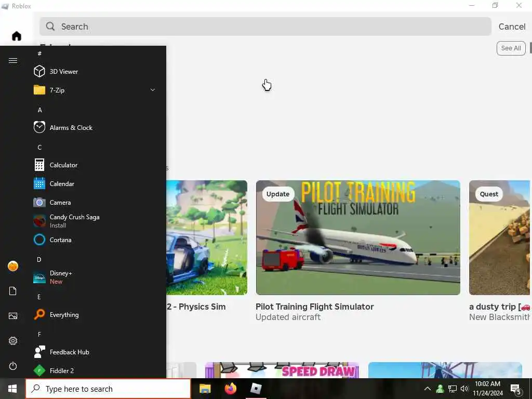
Task: Open the Roblox Home icon in sidebar
Action: point(16,36)
